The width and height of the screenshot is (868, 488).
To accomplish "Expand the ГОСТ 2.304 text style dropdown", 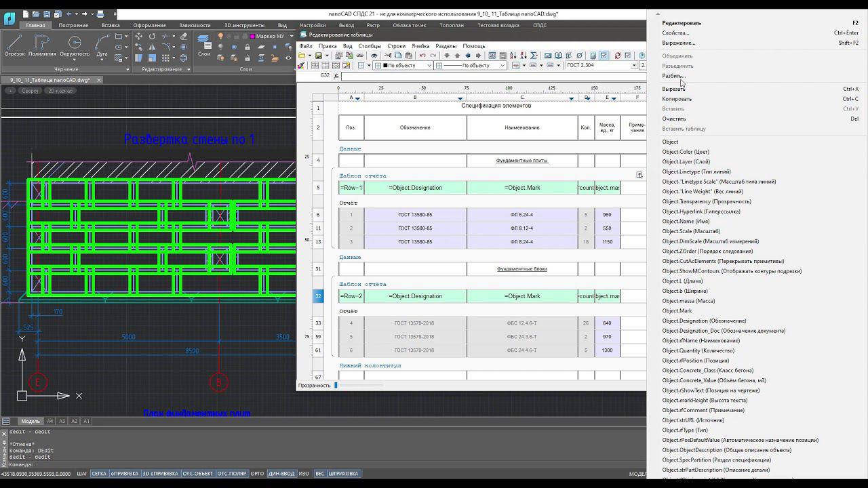I will pos(633,66).
